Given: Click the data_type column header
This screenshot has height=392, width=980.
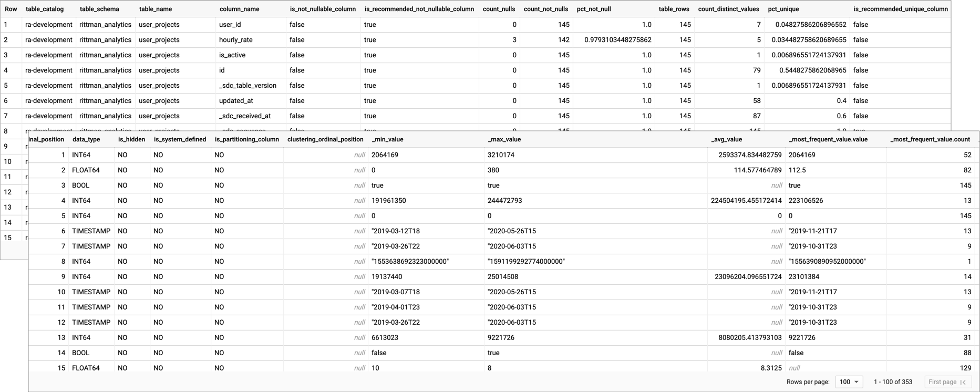Looking at the screenshot, I should (86, 139).
